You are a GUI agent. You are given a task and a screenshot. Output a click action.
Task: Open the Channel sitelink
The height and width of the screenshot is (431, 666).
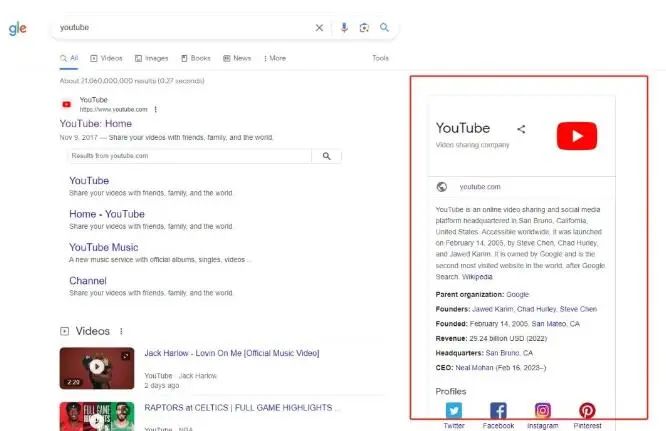point(88,281)
